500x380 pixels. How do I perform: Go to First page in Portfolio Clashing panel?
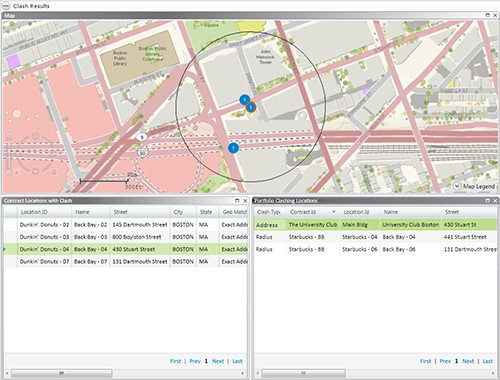pos(425,361)
